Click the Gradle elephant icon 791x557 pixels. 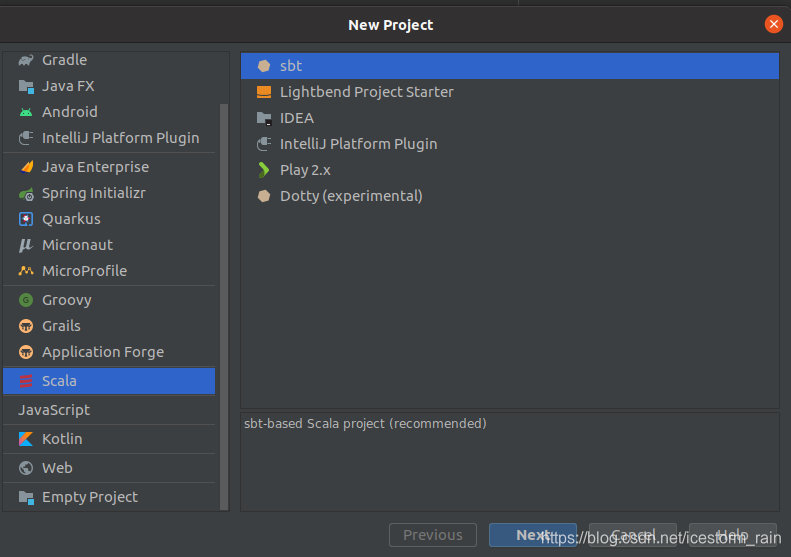coord(26,60)
